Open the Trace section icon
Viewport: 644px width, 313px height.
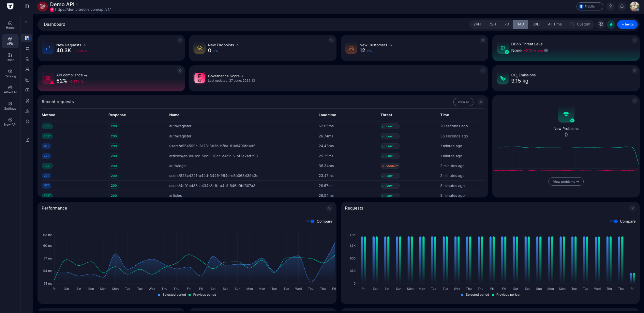[x=10, y=57]
